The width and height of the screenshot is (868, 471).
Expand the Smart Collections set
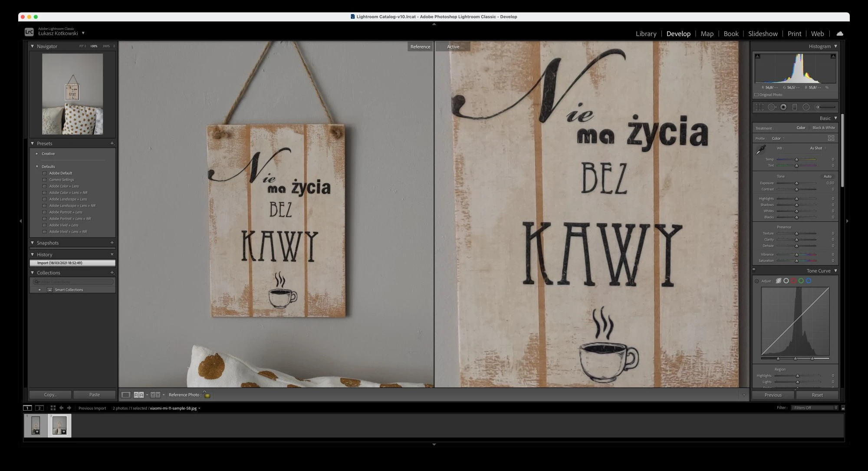point(40,290)
